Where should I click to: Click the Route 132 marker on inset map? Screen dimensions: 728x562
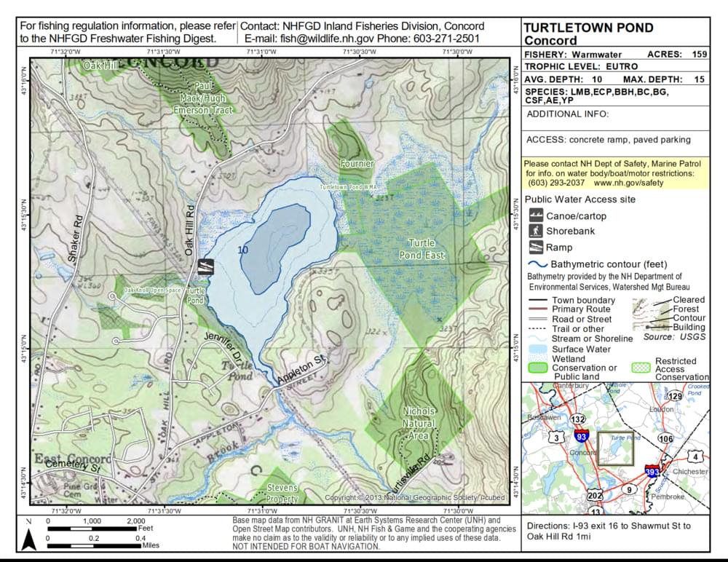578,419
